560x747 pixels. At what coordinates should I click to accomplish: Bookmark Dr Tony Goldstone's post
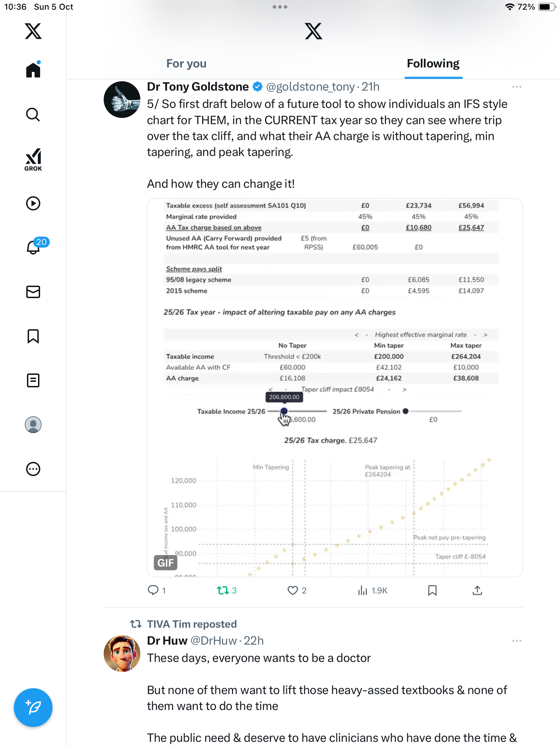point(432,590)
